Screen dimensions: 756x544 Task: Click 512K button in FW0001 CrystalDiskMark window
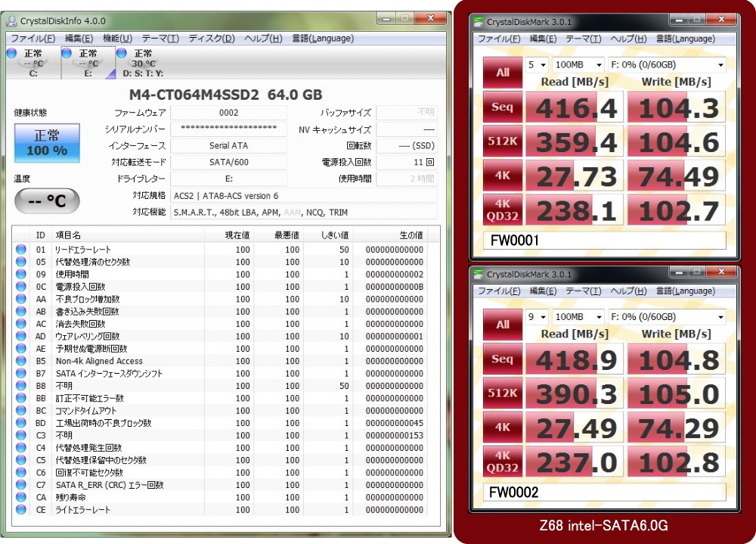[503, 141]
